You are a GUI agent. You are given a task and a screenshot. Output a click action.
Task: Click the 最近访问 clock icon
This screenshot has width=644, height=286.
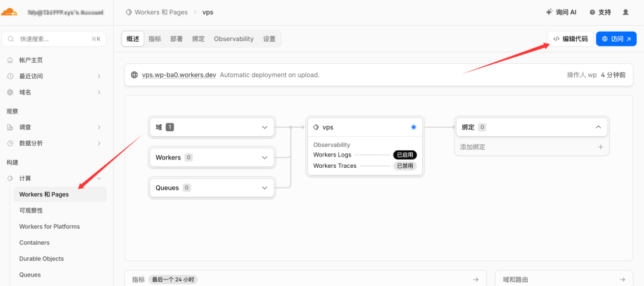[x=10, y=76]
